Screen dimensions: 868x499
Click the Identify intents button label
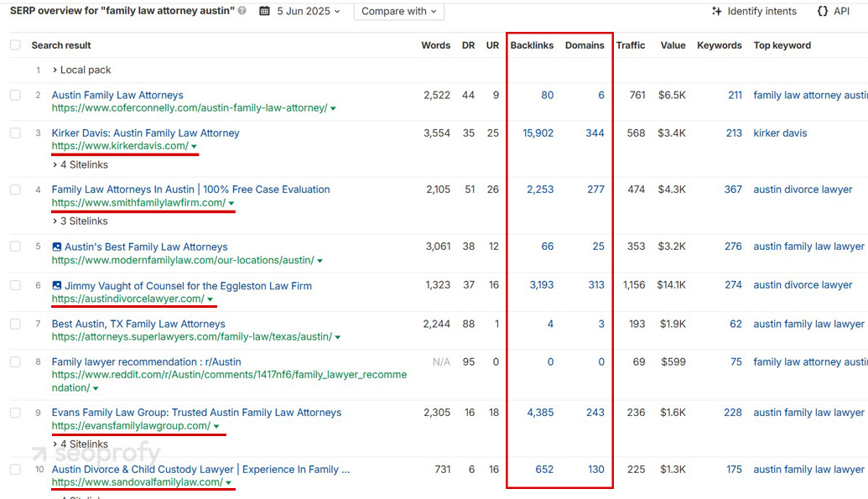[761, 11]
